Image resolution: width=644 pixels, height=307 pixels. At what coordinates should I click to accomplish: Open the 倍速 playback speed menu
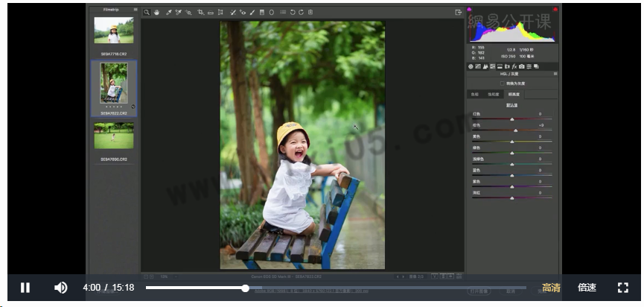(x=587, y=288)
